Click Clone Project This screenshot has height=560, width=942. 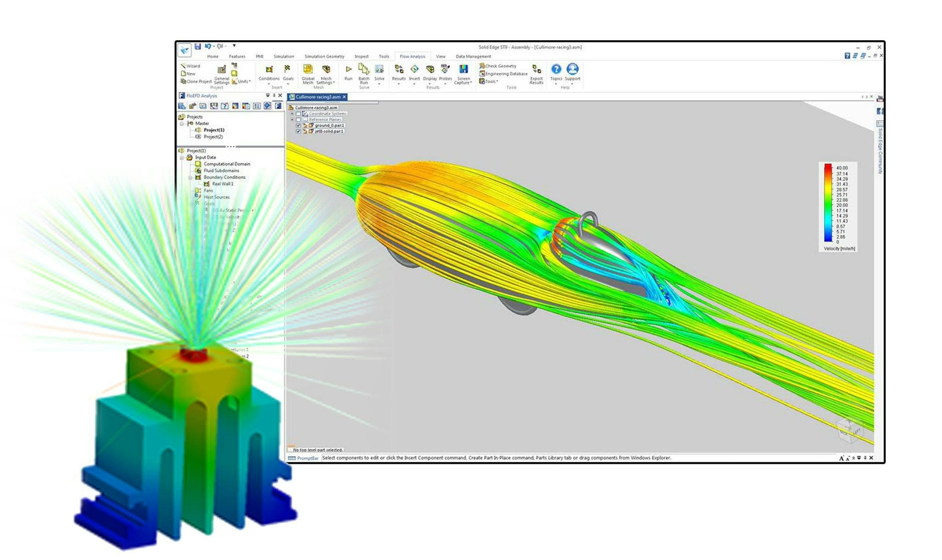tap(196, 82)
